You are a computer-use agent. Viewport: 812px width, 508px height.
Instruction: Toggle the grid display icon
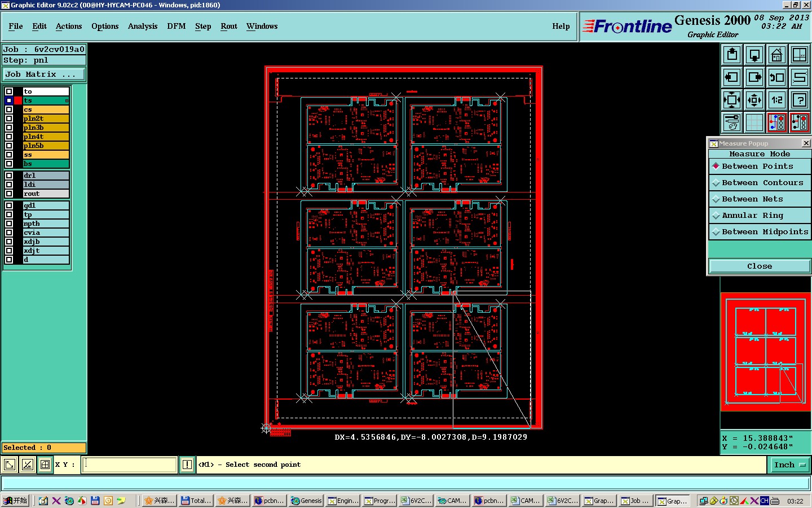tap(754, 122)
